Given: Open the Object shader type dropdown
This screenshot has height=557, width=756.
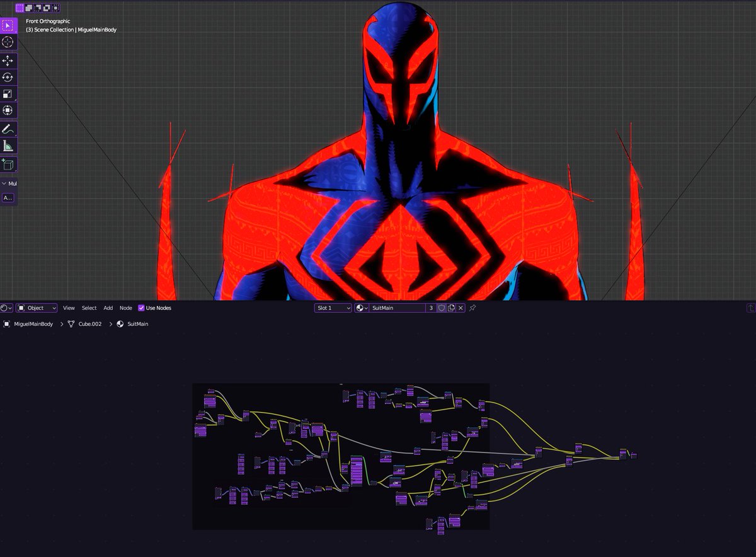Looking at the screenshot, I should tap(37, 308).
